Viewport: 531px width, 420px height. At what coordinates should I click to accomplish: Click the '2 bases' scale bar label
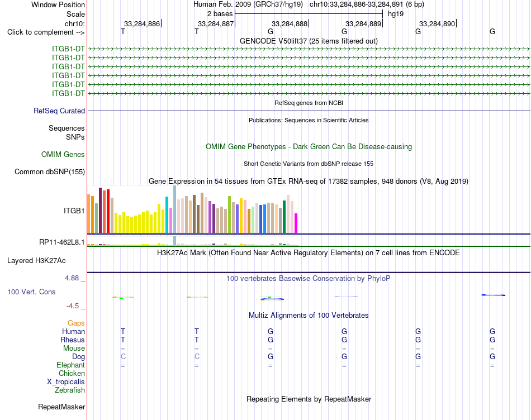(x=220, y=14)
